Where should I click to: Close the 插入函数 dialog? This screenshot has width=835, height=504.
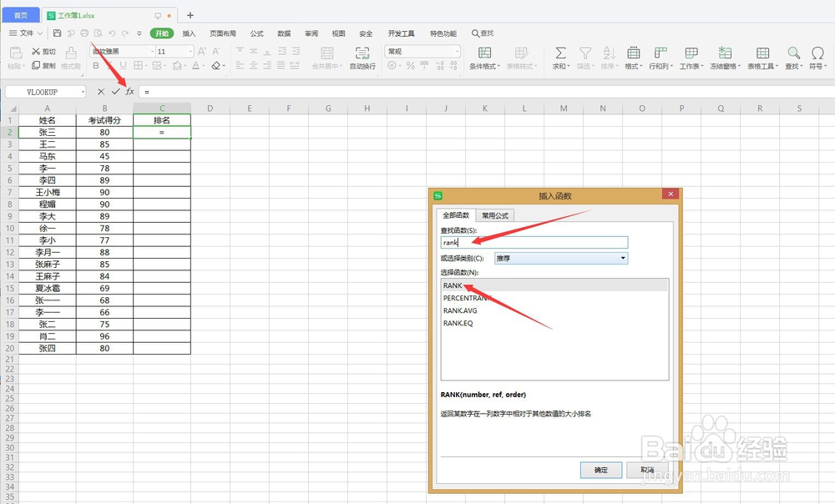(x=671, y=194)
